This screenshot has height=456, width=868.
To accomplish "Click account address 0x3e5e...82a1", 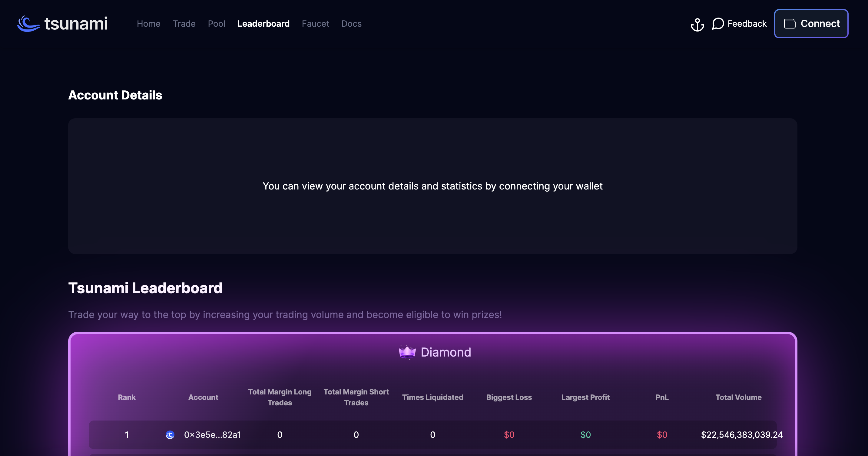I will coord(212,435).
